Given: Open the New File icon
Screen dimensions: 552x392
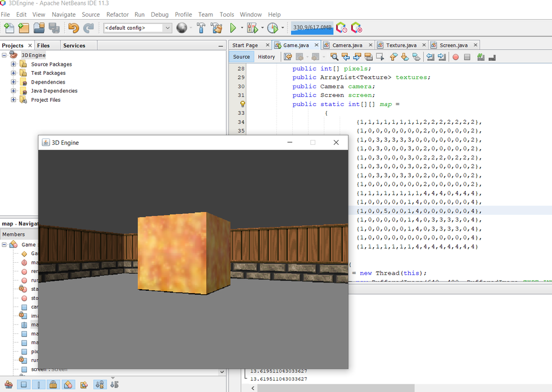Looking at the screenshot, I should click(x=9, y=27).
